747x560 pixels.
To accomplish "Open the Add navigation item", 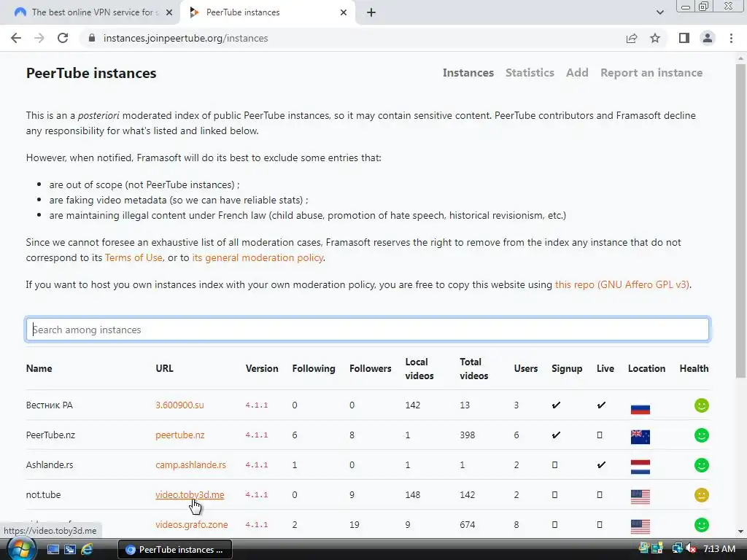I will click(x=577, y=73).
